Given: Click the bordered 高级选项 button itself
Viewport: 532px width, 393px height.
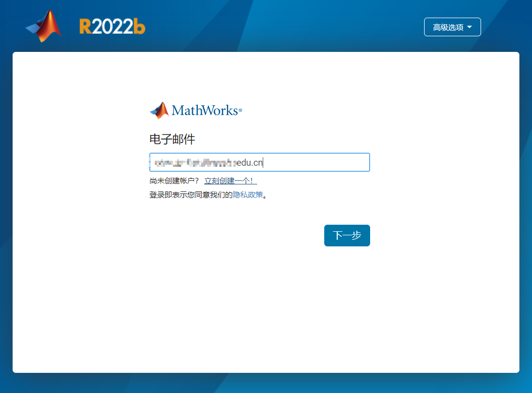Looking at the screenshot, I should (452, 27).
